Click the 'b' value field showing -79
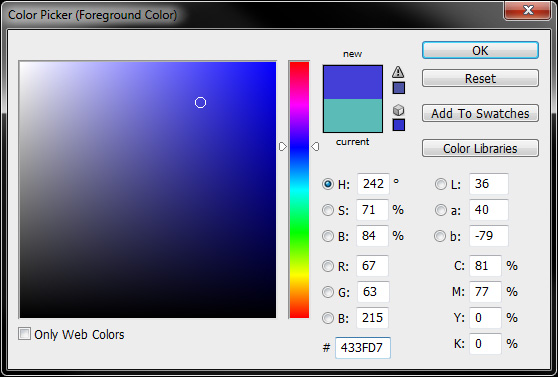The image size is (558, 377). [x=489, y=236]
